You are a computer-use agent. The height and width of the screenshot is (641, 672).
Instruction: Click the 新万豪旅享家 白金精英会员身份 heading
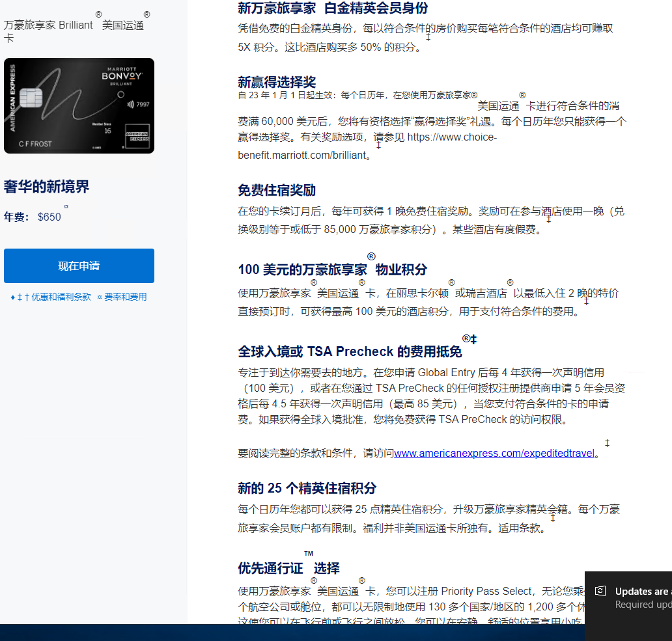tap(333, 8)
